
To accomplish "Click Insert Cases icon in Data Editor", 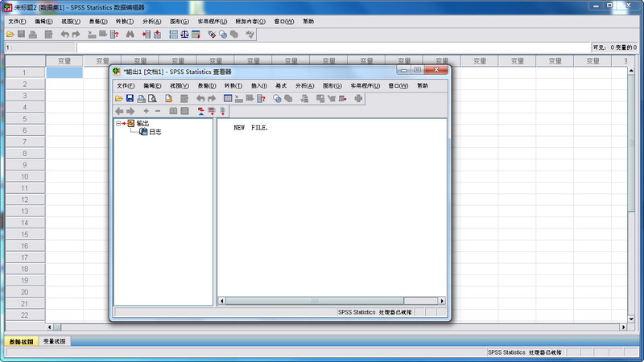I will point(147,35).
